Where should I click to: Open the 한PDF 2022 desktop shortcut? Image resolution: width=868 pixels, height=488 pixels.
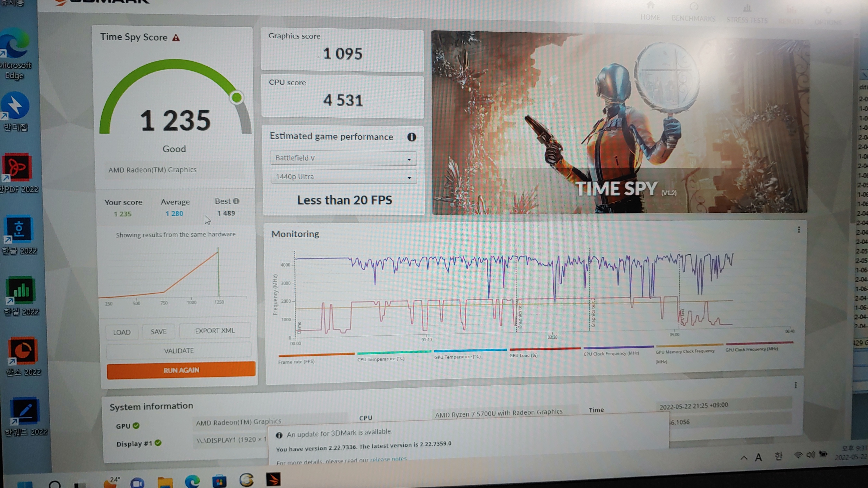(x=19, y=174)
